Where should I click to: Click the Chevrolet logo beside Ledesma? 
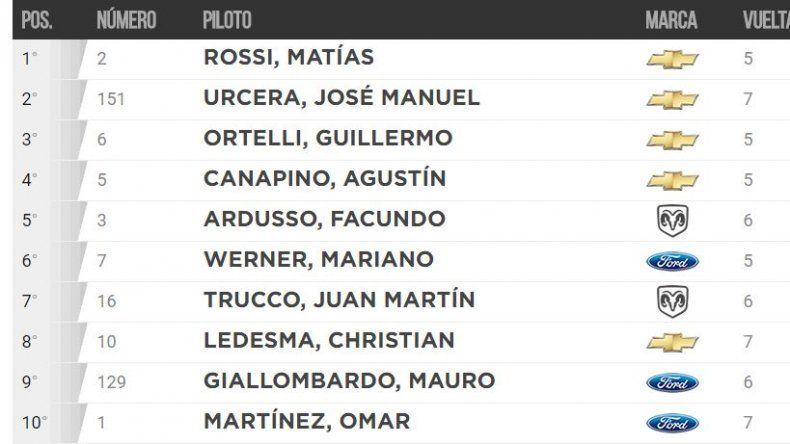coord(672,342)
